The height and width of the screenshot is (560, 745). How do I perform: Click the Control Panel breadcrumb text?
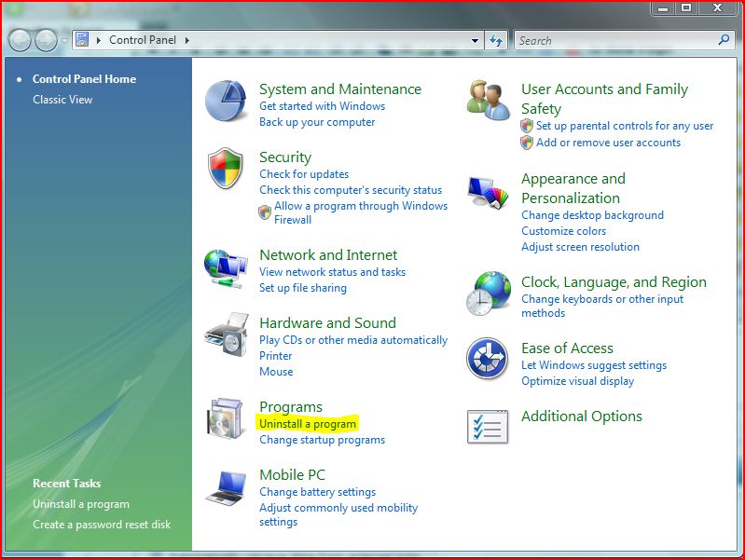(x=143, y=40)
